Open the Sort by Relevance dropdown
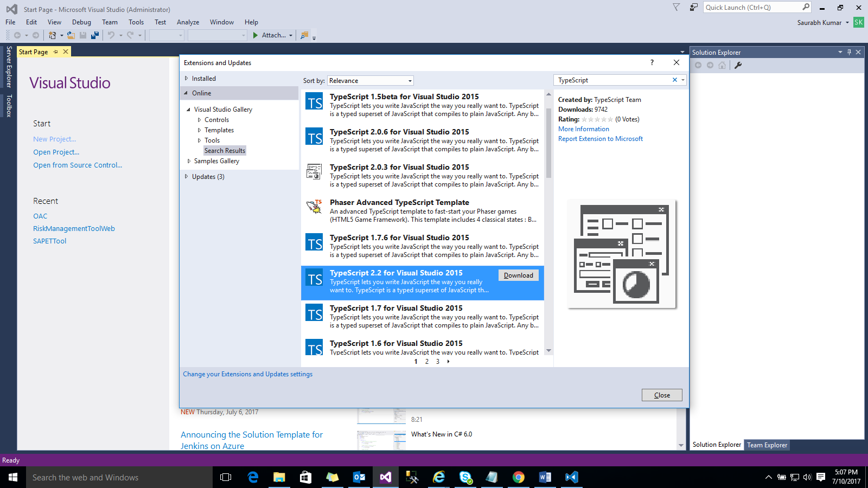868x488 pixels. point(410,80)
